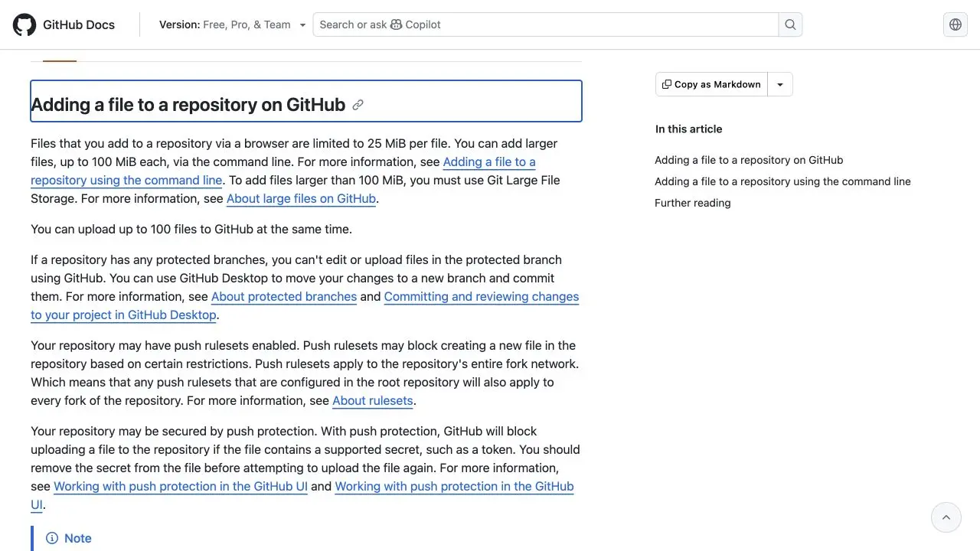
Task: Click the Copy as Markdown button
Action: pos(711,84)
